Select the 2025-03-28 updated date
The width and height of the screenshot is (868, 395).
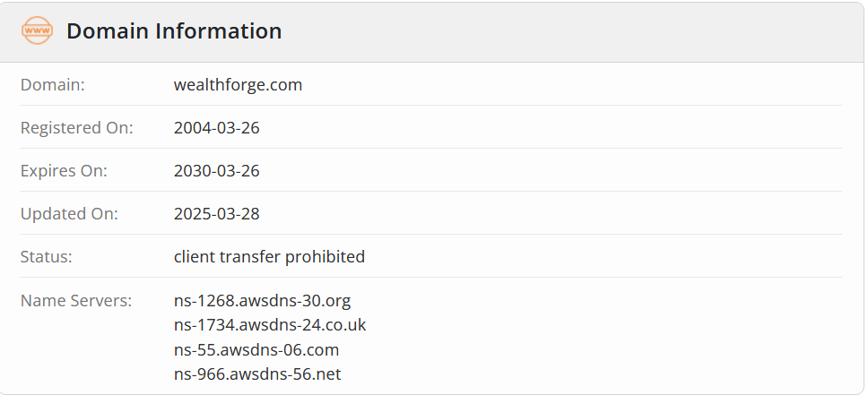point(216,214)
